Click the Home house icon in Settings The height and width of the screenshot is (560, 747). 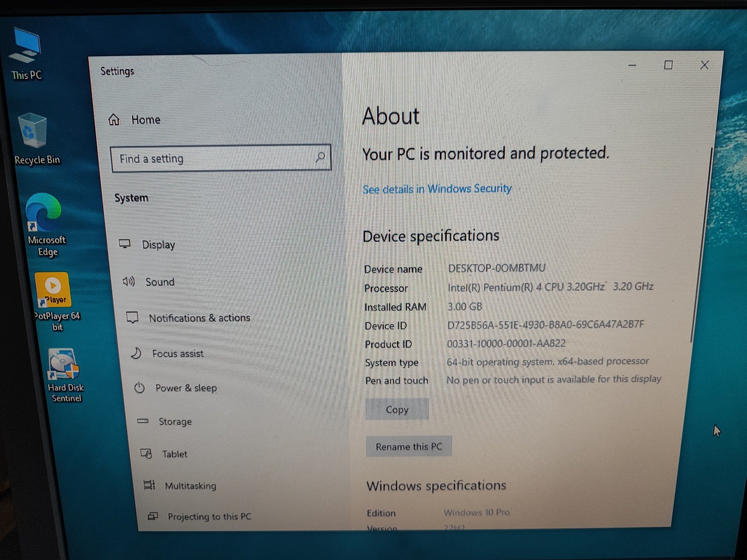pos(114,119)
